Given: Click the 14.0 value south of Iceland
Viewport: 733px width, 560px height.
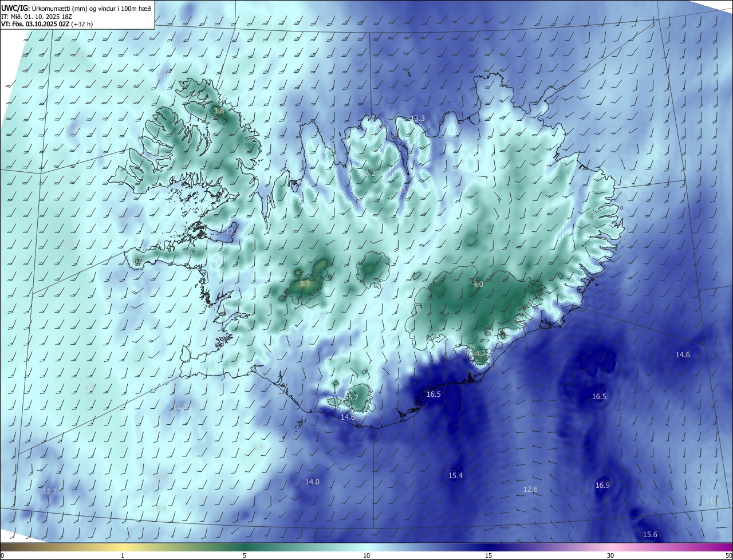Looking at the screenshot, I should [312, 482].
